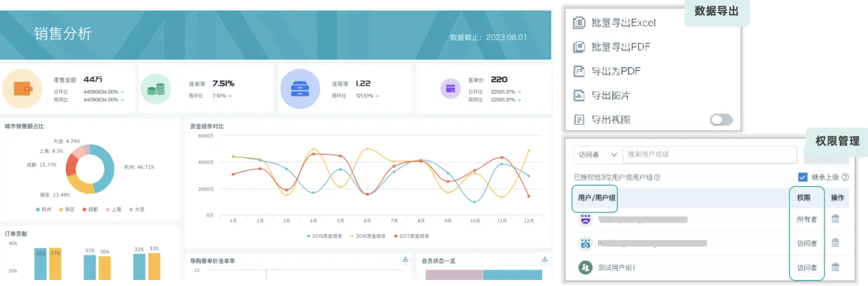Click the 销售分析 dashboard title
Image resolution: width=868 pixels, height=286 pixels.
[63, 34]
